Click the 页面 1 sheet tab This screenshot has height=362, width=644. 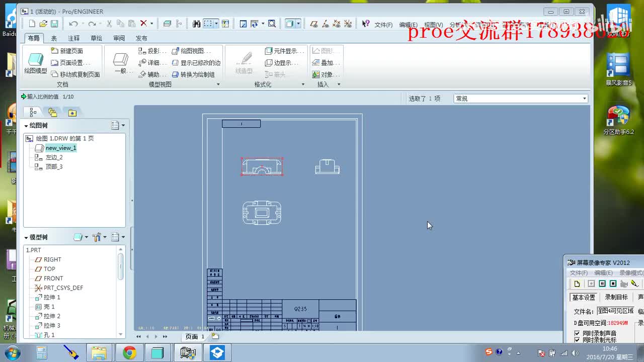point(195,336)
